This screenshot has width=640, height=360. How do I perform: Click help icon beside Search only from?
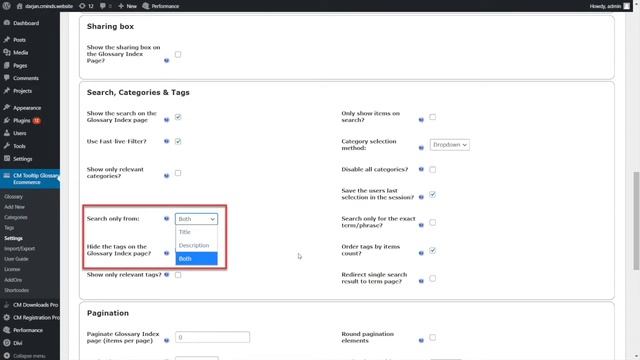click(x=167, y=219)
